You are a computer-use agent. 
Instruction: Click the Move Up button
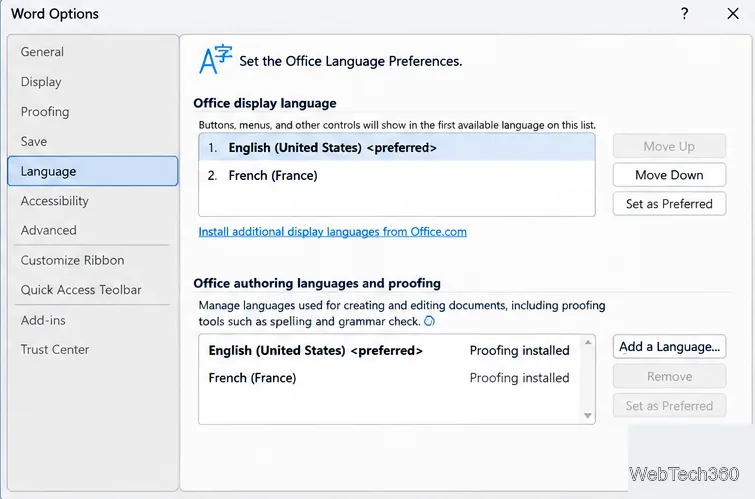(669, 146)
